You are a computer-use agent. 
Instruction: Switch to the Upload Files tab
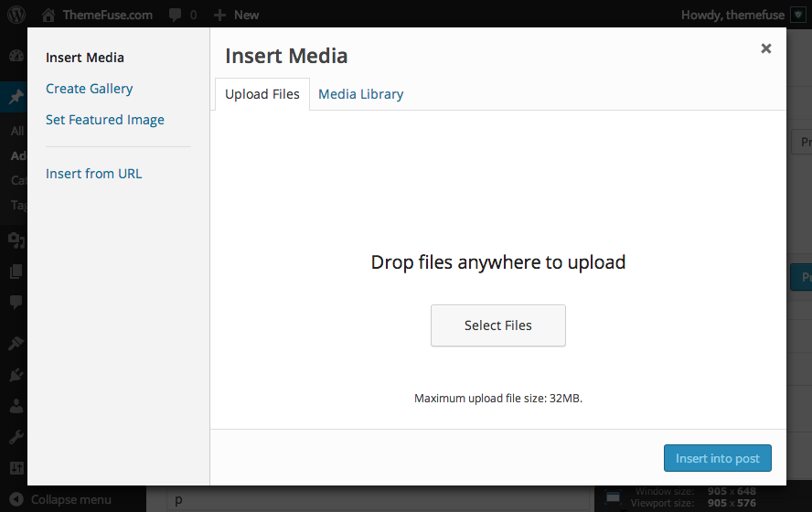[x=262, y=94]
